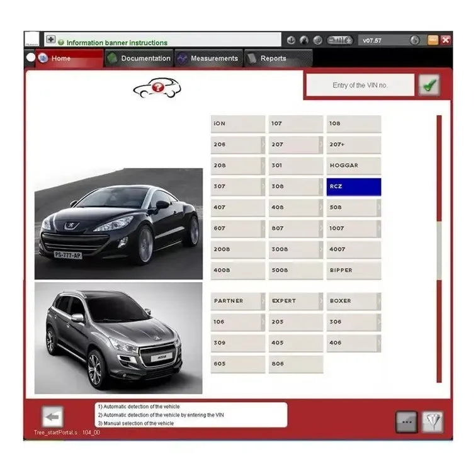476x476 pixels.
Task: Select the highlighted RCZ model
Action: coord(354,186)
